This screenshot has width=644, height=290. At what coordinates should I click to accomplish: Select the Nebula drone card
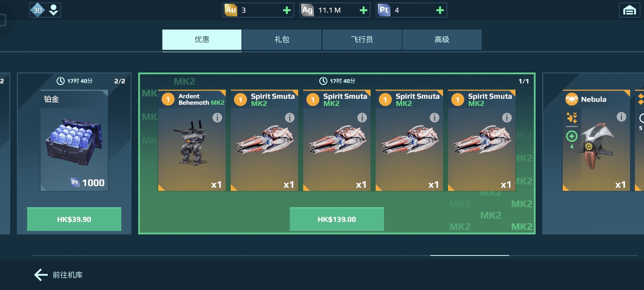(x=596, y=140)
